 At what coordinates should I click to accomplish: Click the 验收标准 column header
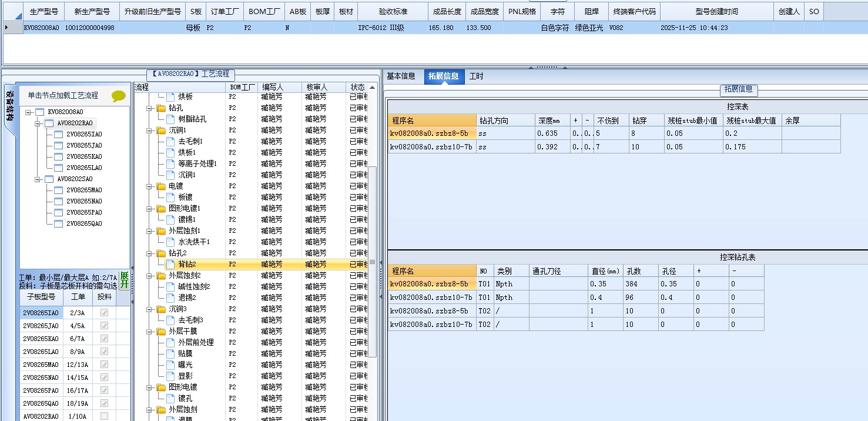pos(393,12)
